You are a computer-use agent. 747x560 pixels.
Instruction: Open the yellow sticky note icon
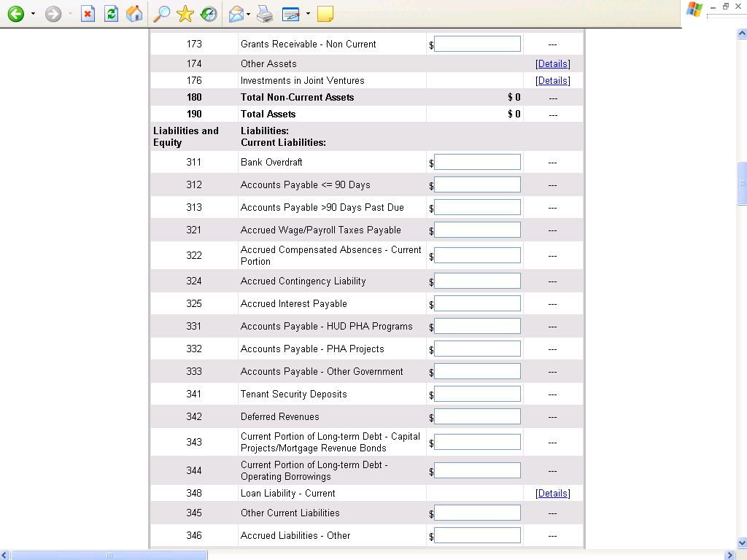(325, 14)
